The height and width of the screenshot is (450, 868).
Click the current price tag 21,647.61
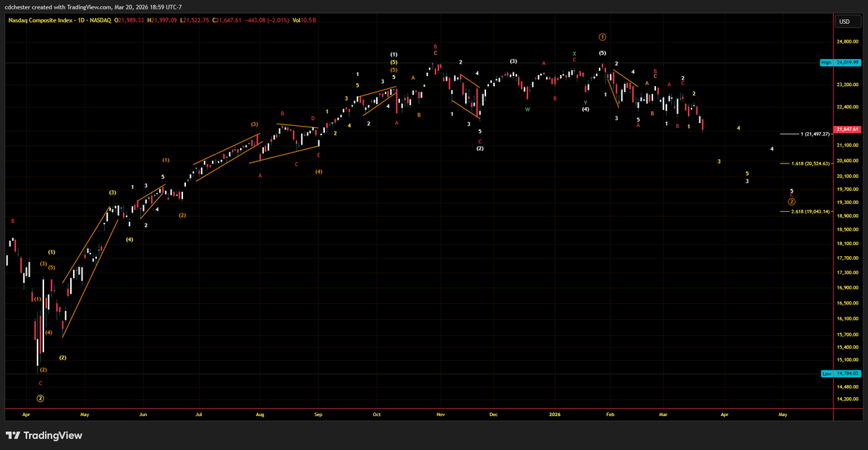(x=849, y=130)
